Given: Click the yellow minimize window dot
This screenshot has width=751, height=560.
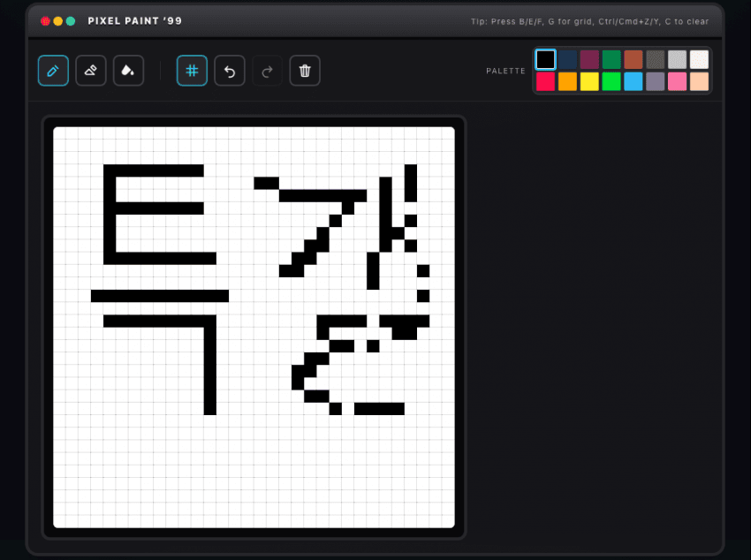Looking at the screenshot, I should (x=58, y=21).
